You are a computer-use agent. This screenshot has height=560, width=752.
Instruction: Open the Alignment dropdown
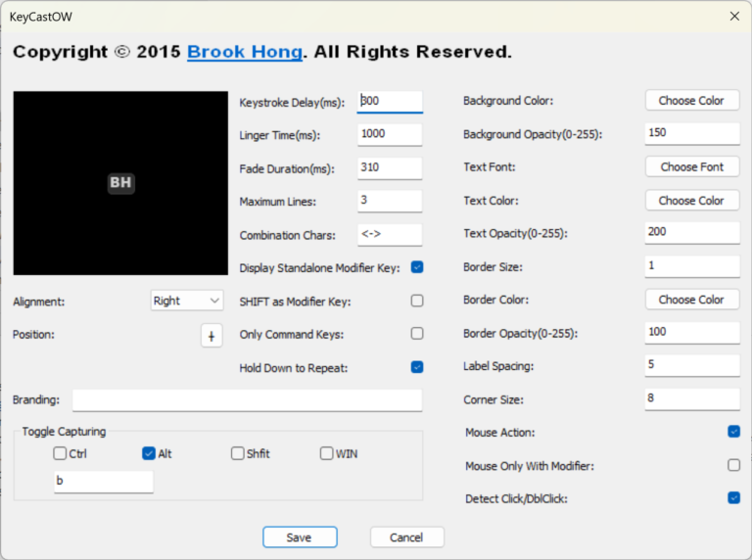(187, 301)
